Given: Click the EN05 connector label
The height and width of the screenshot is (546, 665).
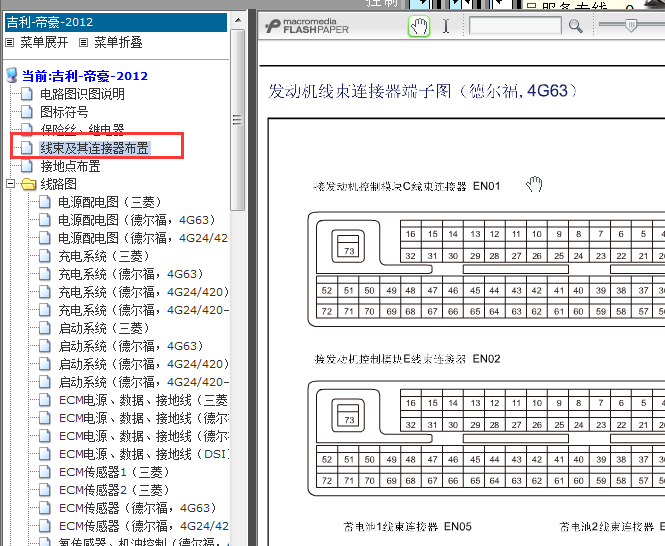Looking at the screenshot, I should [458, 526].
